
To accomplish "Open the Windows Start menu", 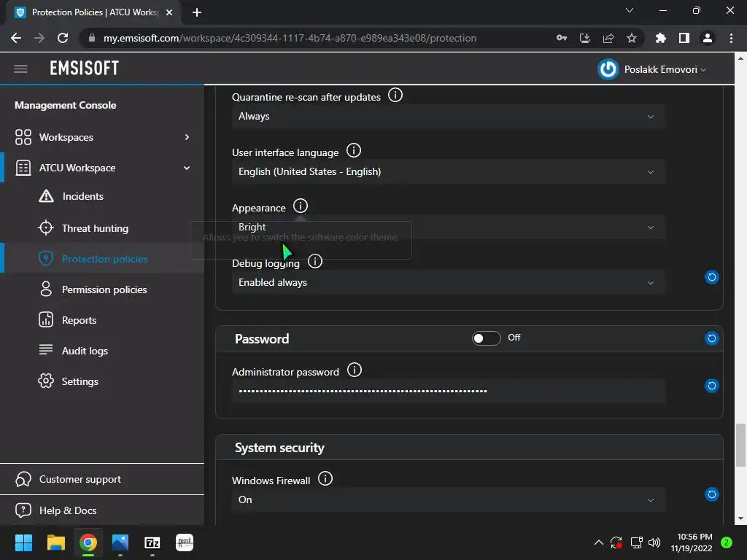I will point(23,542).
